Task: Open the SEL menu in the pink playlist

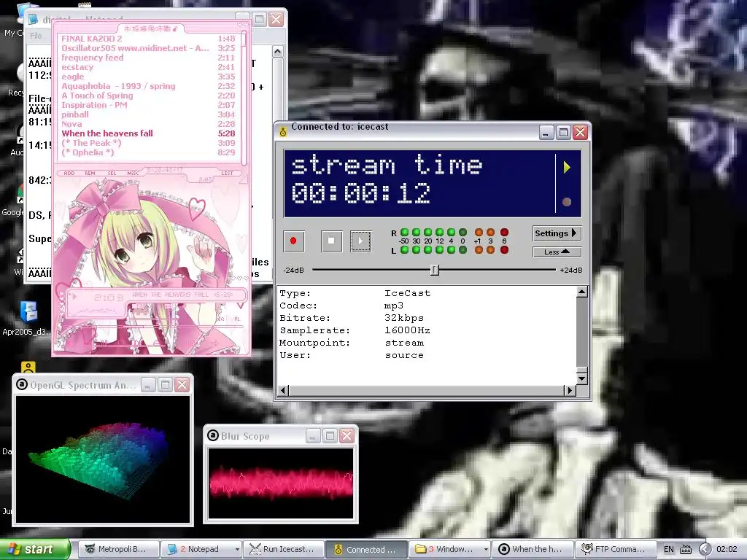Action: (112, 174)
